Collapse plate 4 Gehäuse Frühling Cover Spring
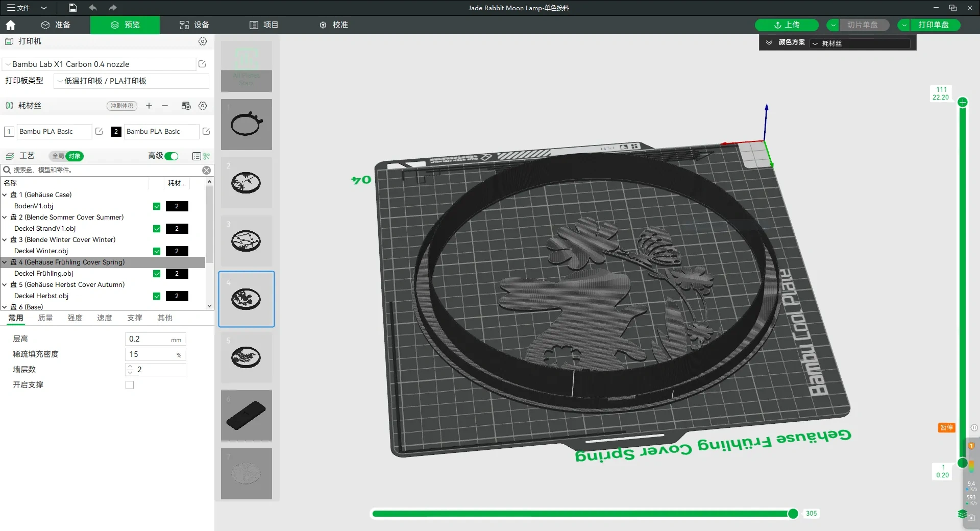Screen dimensions: 980x531 5,262
